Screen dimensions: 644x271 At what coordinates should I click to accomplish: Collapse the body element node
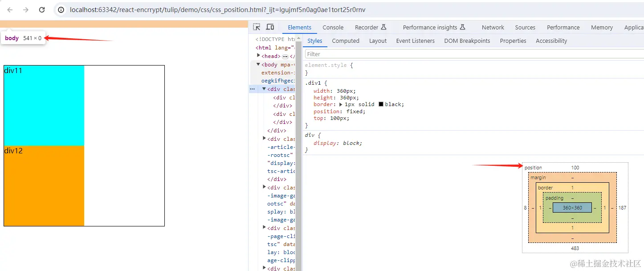tap(258, 64)
